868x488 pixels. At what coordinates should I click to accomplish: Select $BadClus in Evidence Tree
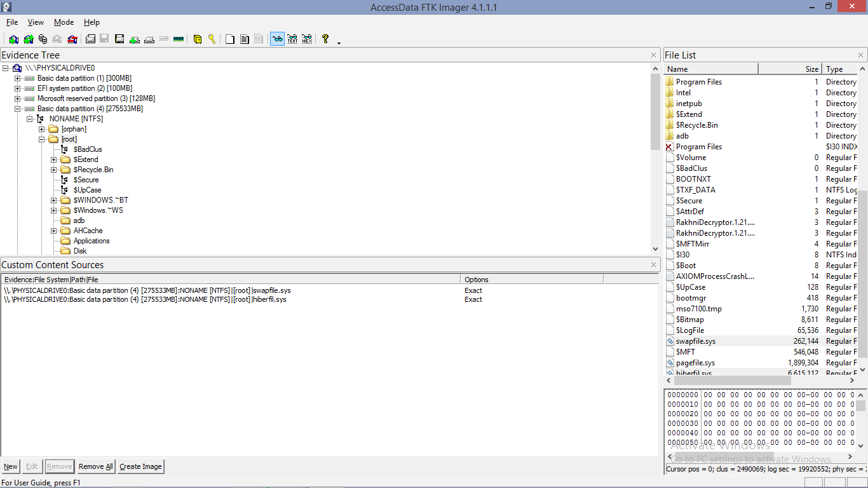tap(88, 149)
